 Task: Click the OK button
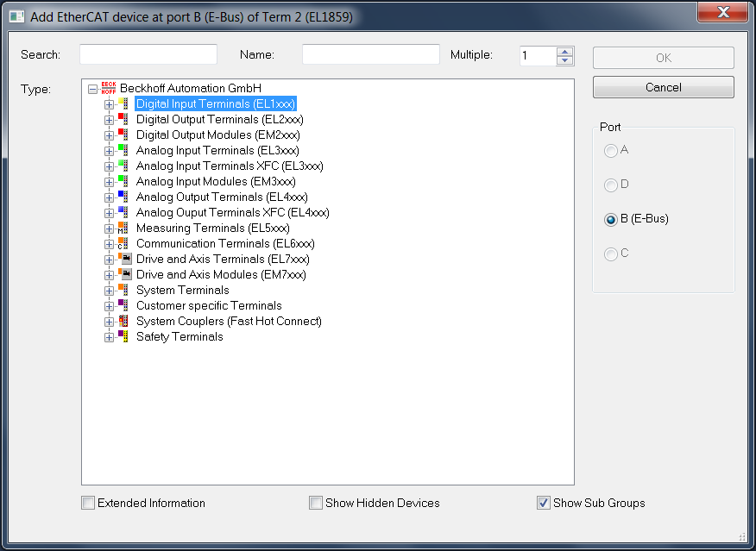click(x=664, y=58)
